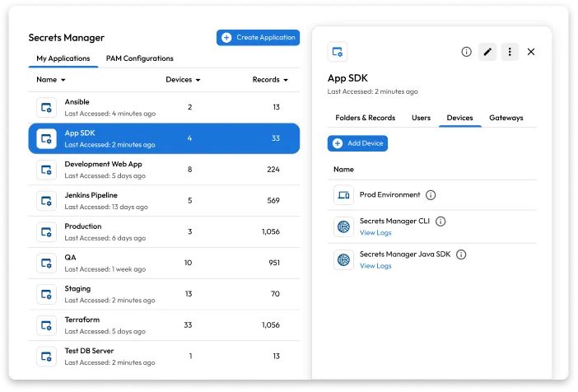Image resolution: width=578 pixels, height=392 pixels.
Task: Click the Create Application button
Action: tap(258, 38)
